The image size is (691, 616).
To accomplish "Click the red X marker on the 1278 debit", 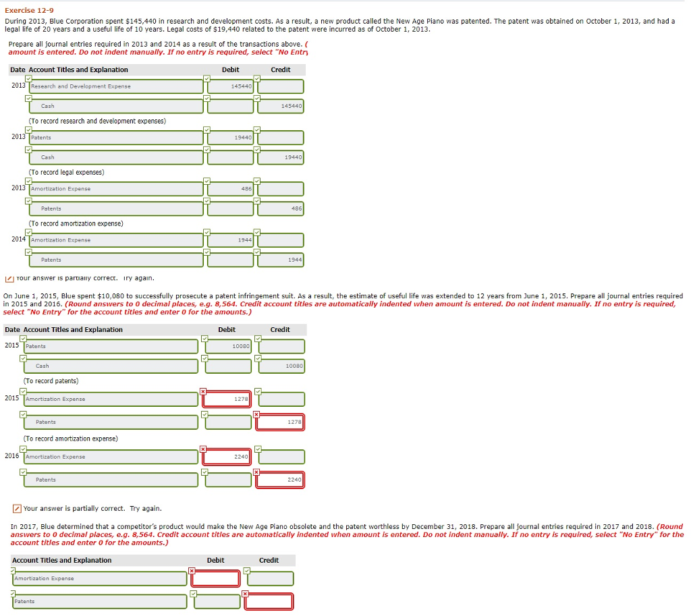I will coord(202,392).
